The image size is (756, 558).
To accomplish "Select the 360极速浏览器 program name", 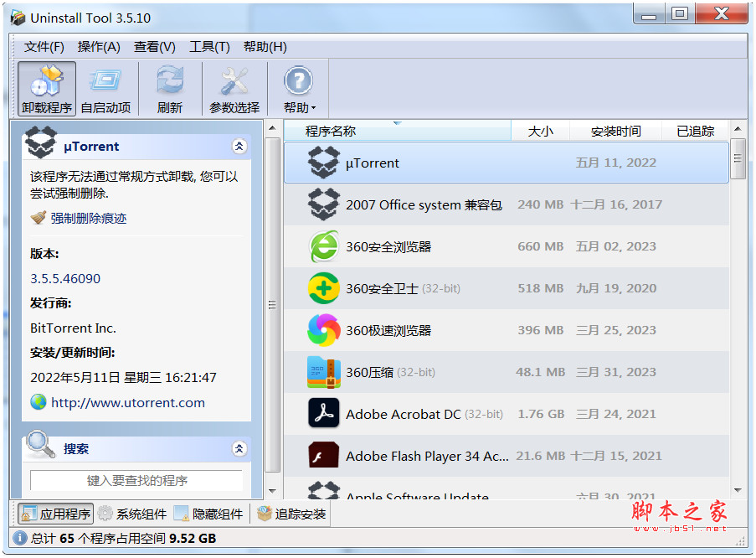I will (388, 331).
